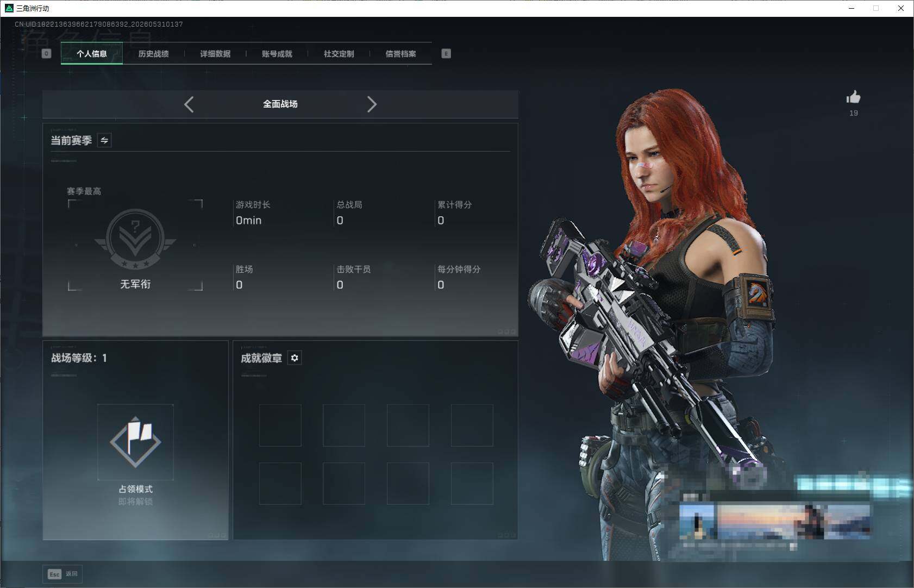914x588 pixels.
Task: Open settings gear beside 成就徽章
Action: pos(295,358)
